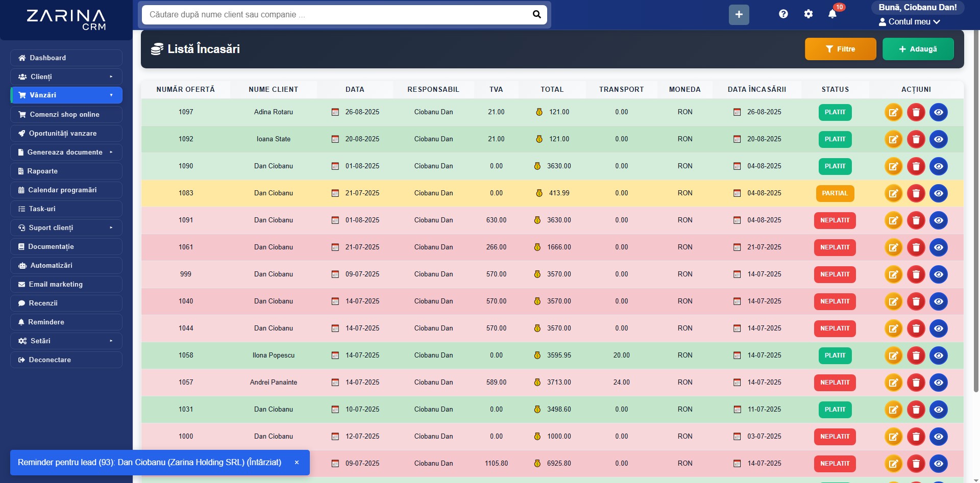Open Documentație
Screen dimensions: 980x483
[66, 246]
